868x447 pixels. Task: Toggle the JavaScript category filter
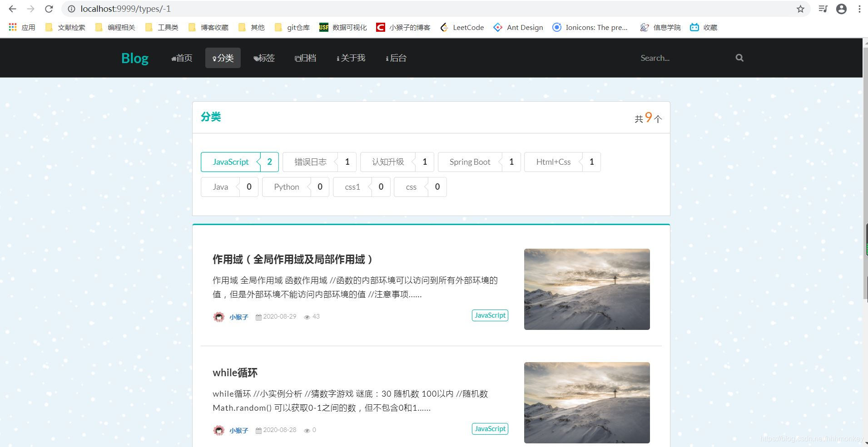(231, 162)
